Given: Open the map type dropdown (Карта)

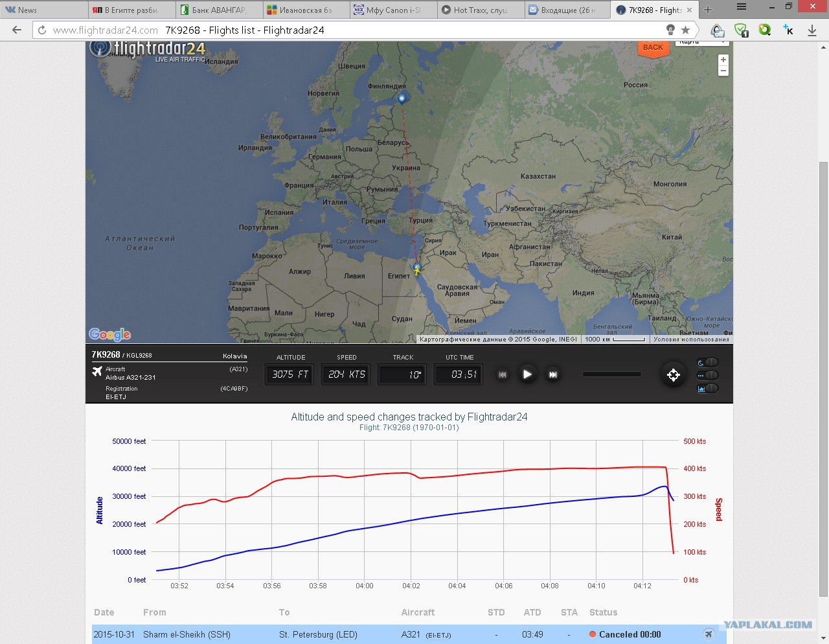Looking at the screenshot, I should (x=702, y=43).
